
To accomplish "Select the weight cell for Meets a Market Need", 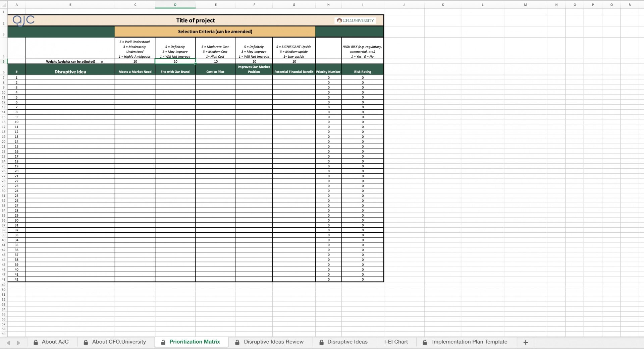I will click(x=135, y=61).
